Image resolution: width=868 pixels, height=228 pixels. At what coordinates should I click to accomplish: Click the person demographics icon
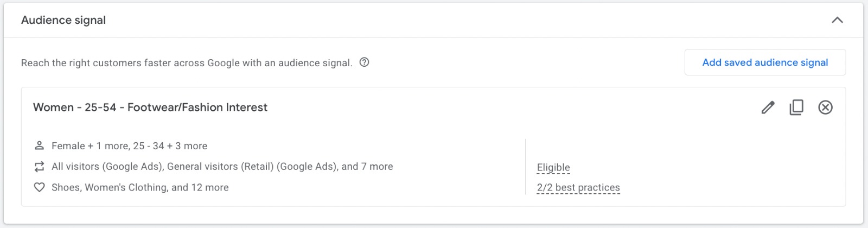click(x=39, y=145)
